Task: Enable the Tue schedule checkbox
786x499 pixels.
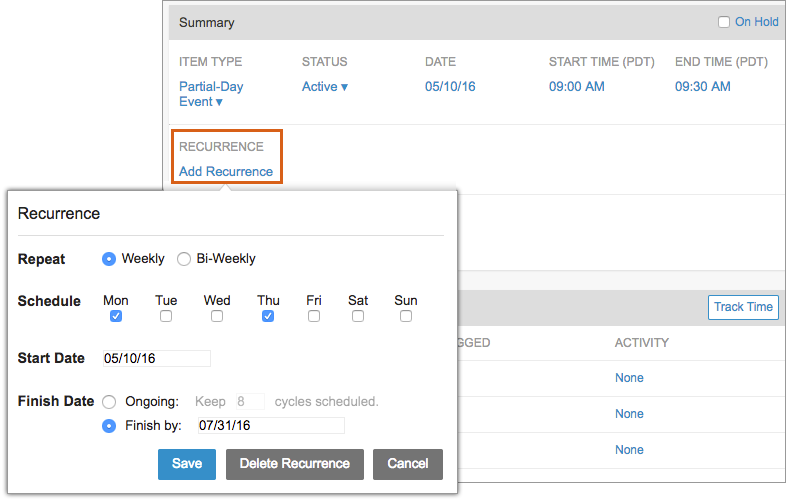Action: [166, 316]
